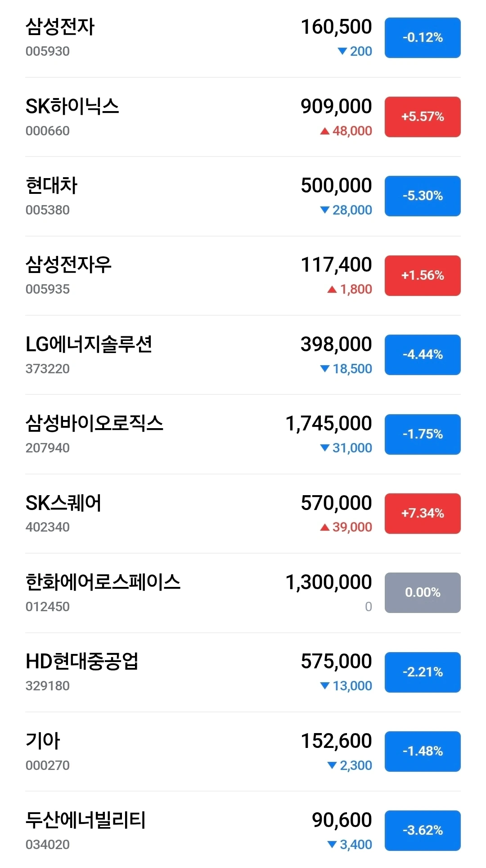Screen dimensions: 486x868
Task: Tap the -2.21% change badge
Action: point(423,672)
